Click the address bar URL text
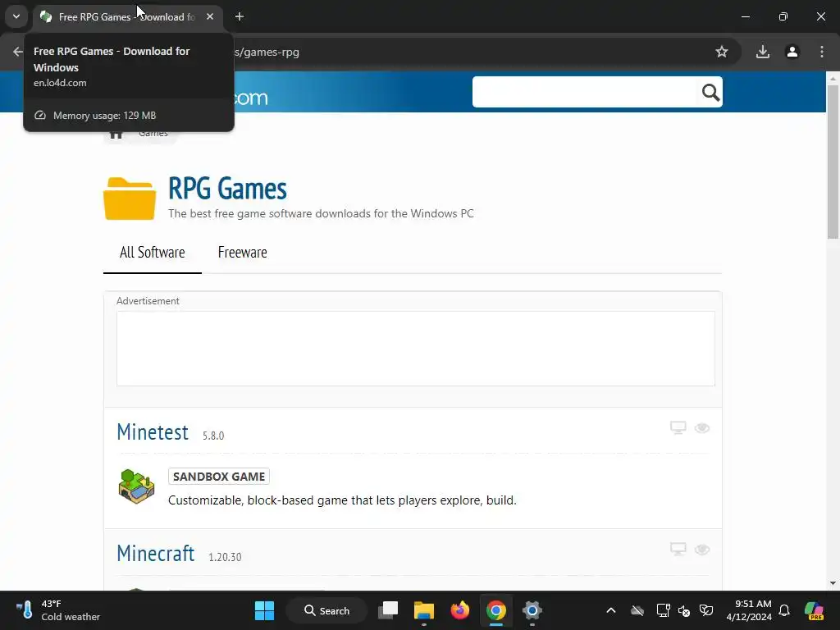 pos(267,52)
